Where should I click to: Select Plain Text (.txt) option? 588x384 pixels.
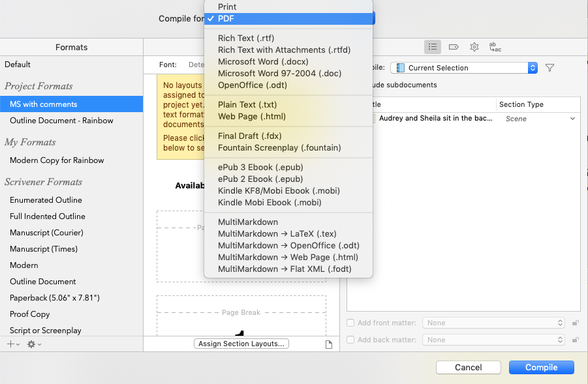[x=288, y=104]
